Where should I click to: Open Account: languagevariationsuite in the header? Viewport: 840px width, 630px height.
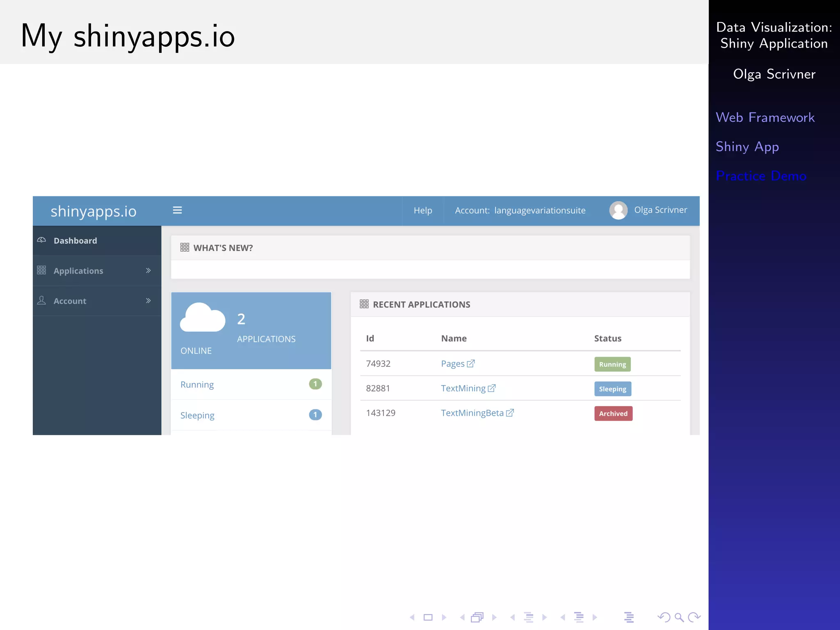(x=520, y=210)
